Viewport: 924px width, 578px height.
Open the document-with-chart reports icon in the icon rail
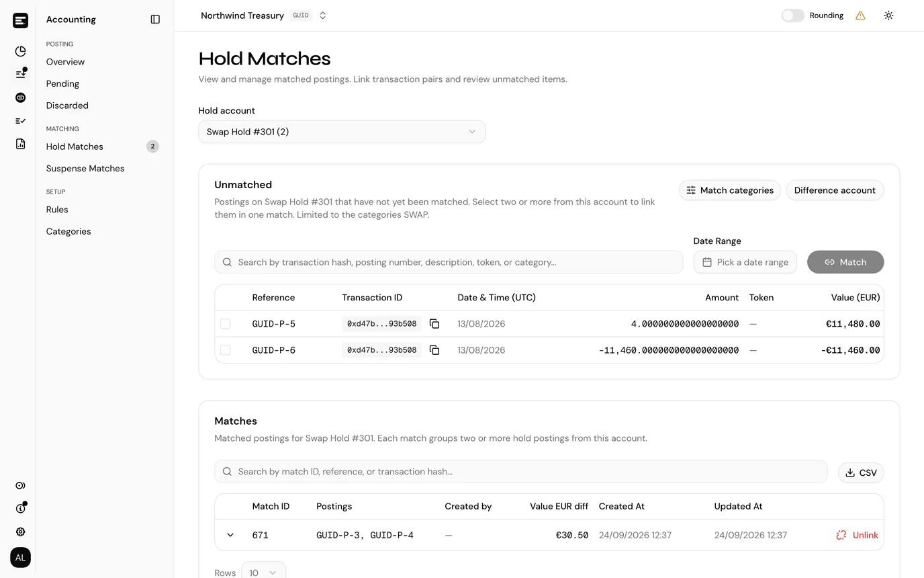[20, 144]
